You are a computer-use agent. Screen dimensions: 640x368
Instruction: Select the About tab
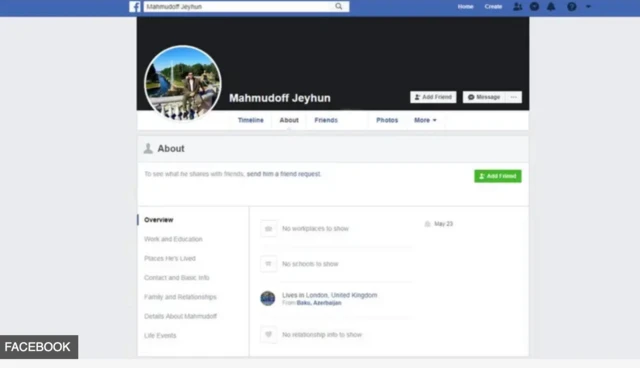[289, 120]
